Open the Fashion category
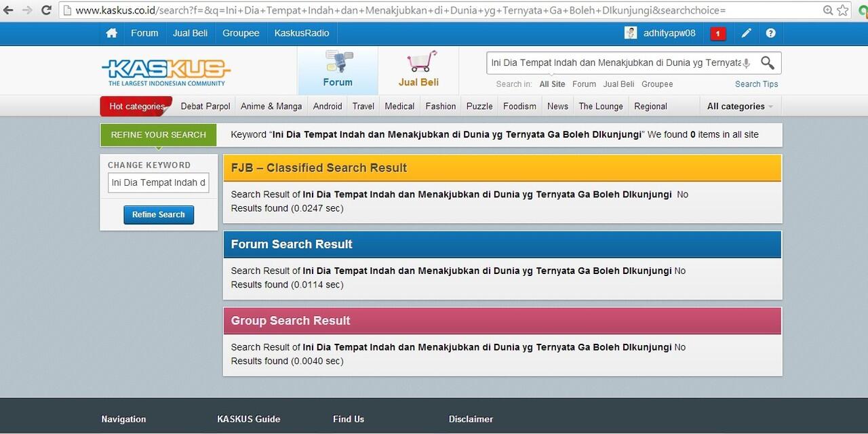This screenshot has height=434, width=868. [441, 106]
